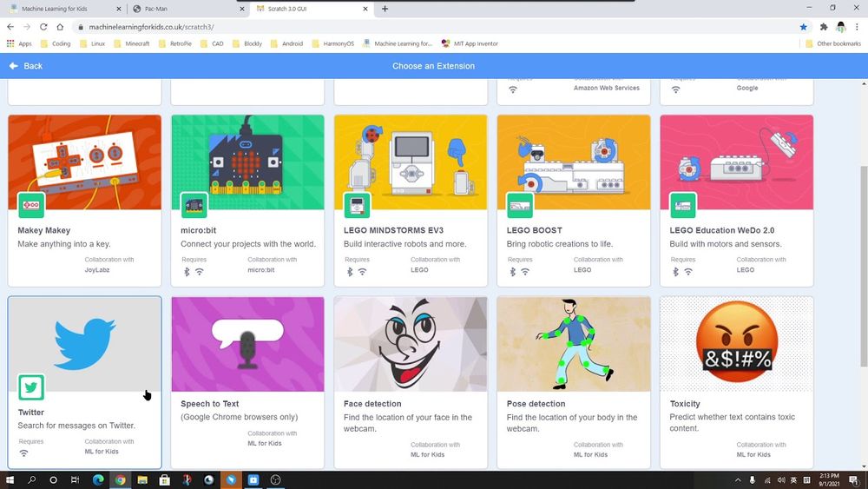Viewport: 868px width, 489px height.
Task: Open the Coding bookmarks folder
Action: [56, 43]
